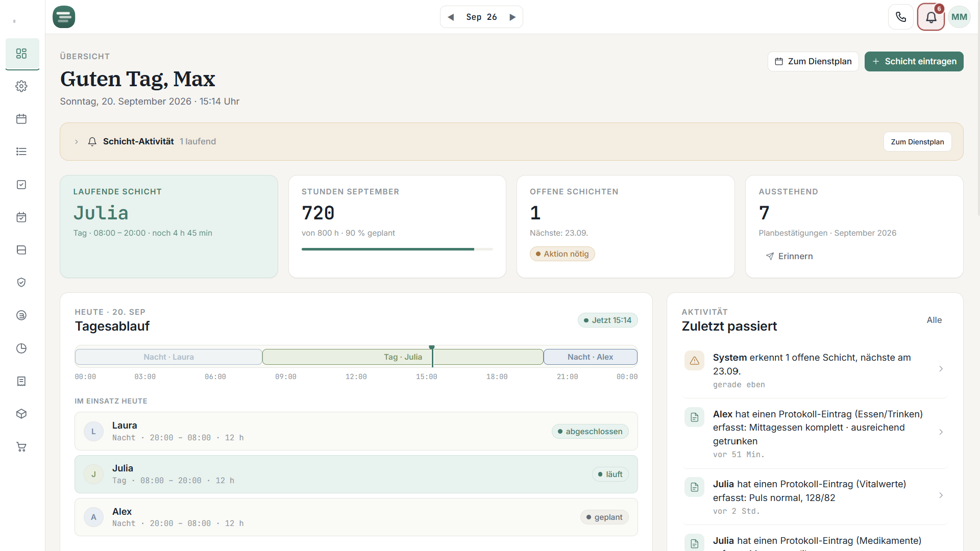
Task: Click the Jetzt 15:14 indicator
Action: [607, 320]
